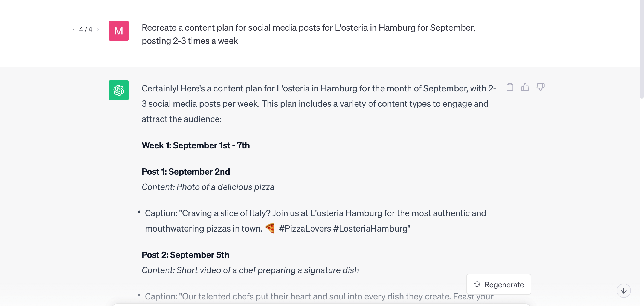Click the hashtag #LosteriaHamburg
This screenshot has height=306, width=644.
click(x=371, y=228)
